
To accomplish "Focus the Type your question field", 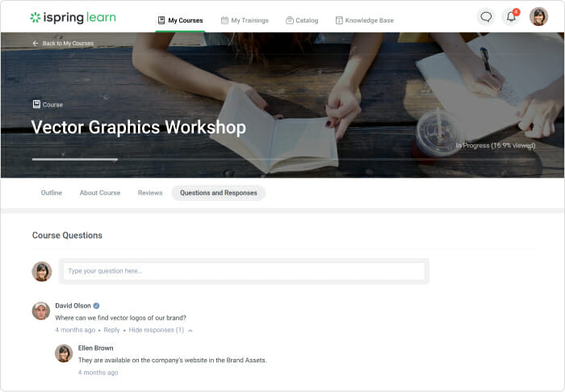I will point(244,271).
